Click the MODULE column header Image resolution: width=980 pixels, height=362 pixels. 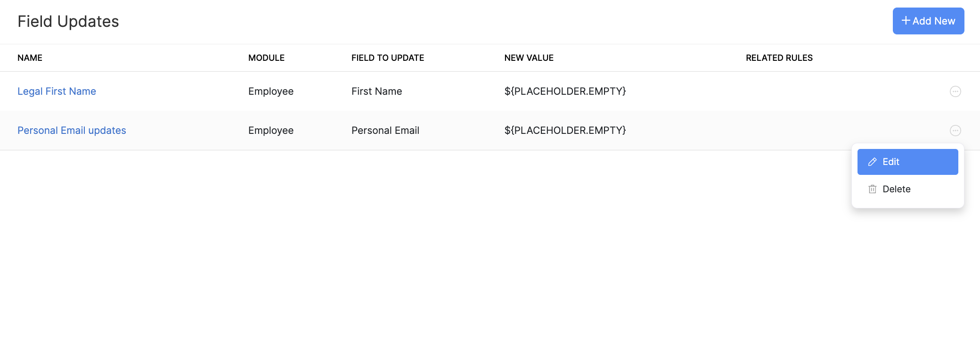pyautogui.click(x=266, y=58)
